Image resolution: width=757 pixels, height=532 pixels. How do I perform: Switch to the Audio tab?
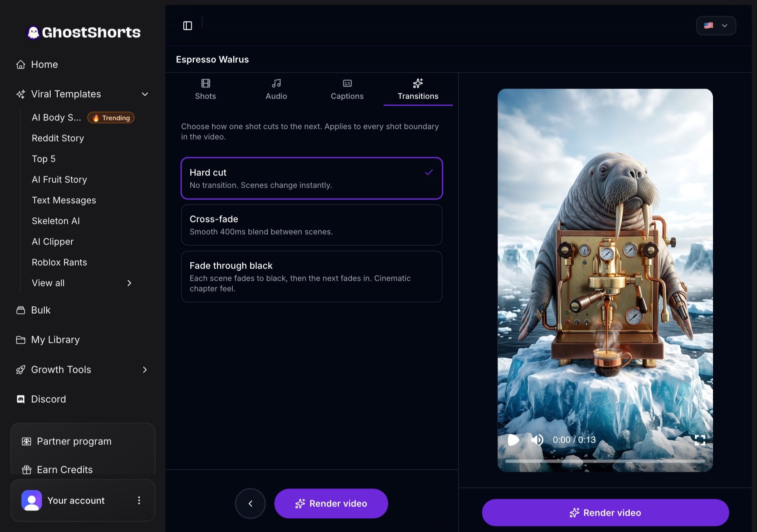(276, 89)
